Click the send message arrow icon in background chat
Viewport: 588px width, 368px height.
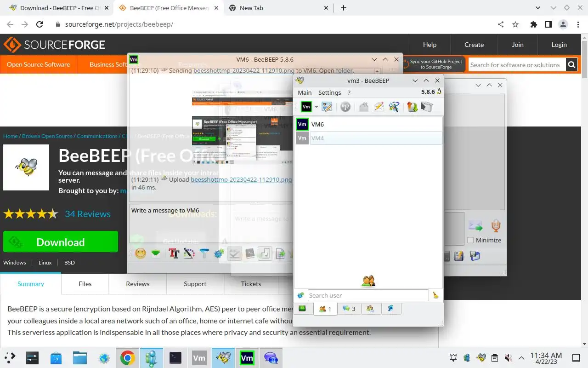pos(475,225)
